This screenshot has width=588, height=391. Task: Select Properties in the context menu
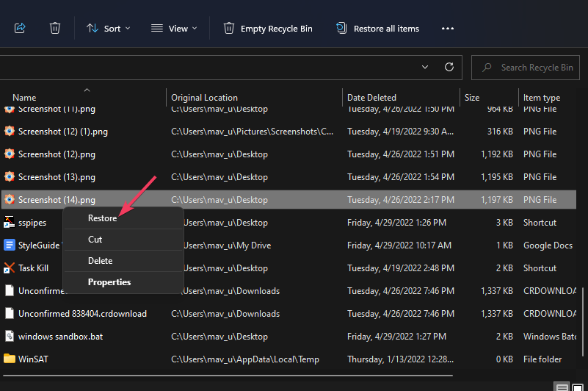click(x=109, y=282)
